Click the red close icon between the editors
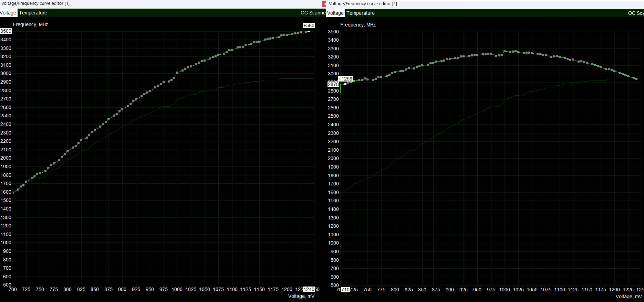This screenshot has height=302, width=644. tap(324, 4)
